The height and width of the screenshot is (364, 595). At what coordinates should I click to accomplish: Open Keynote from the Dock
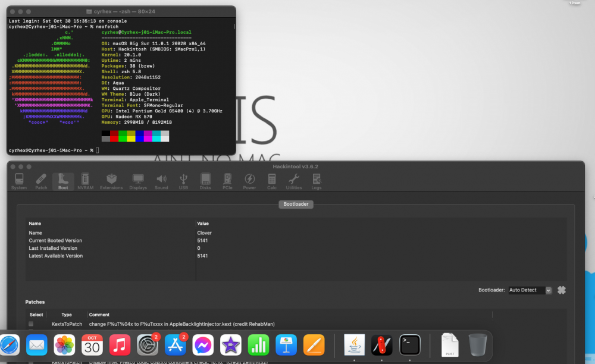(x=286, y=345)
